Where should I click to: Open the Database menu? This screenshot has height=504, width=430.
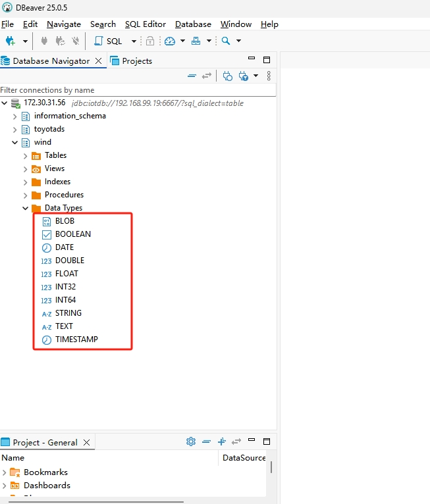coord(193,24)
